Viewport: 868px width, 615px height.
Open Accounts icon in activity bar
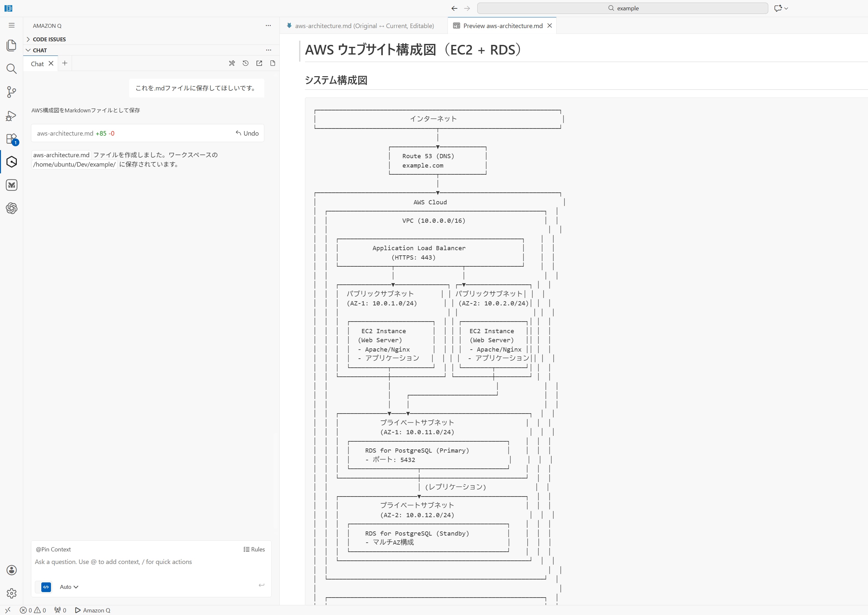[11, 570]
